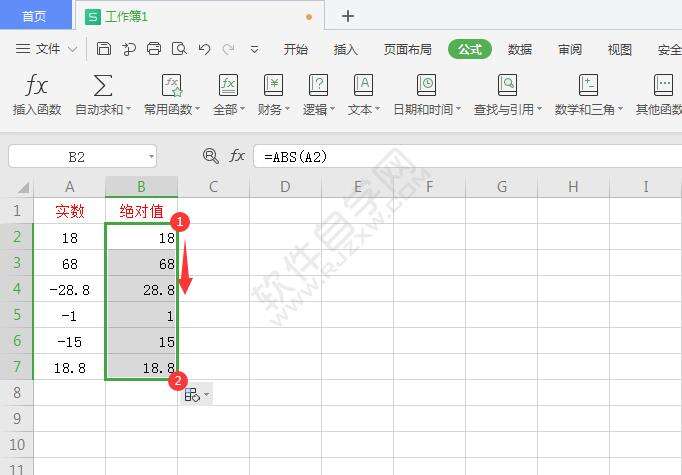682x475 pixels.
Task: Click cell B3 containing 68
Action: [141, 263]
